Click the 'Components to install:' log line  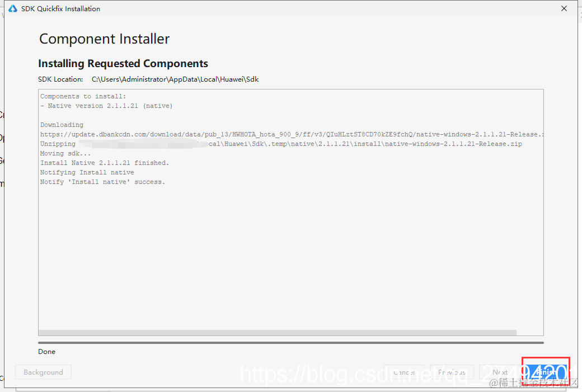pos(83,96)
